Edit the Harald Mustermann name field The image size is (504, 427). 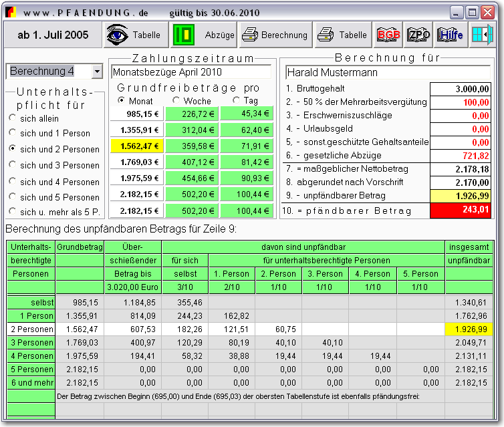pos(388,72)
